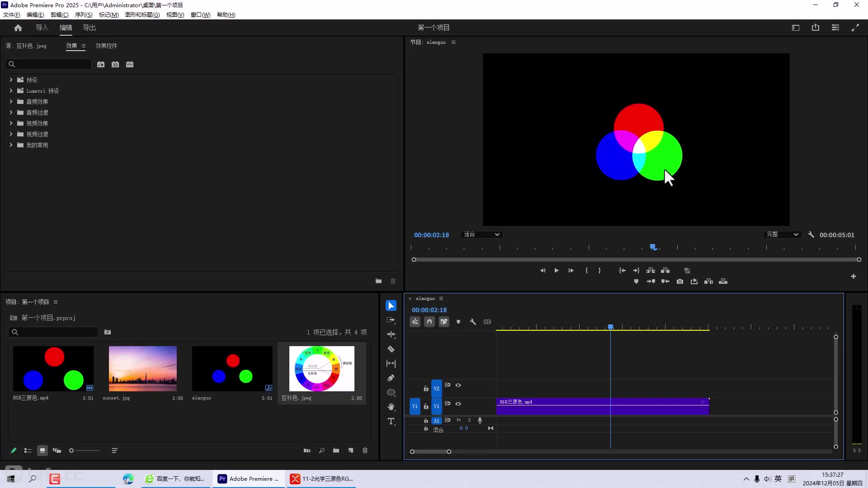The width and height of the screenshot is (868, 488).
Task: Open the Workspaces icon in header
Action: point(796,28)
